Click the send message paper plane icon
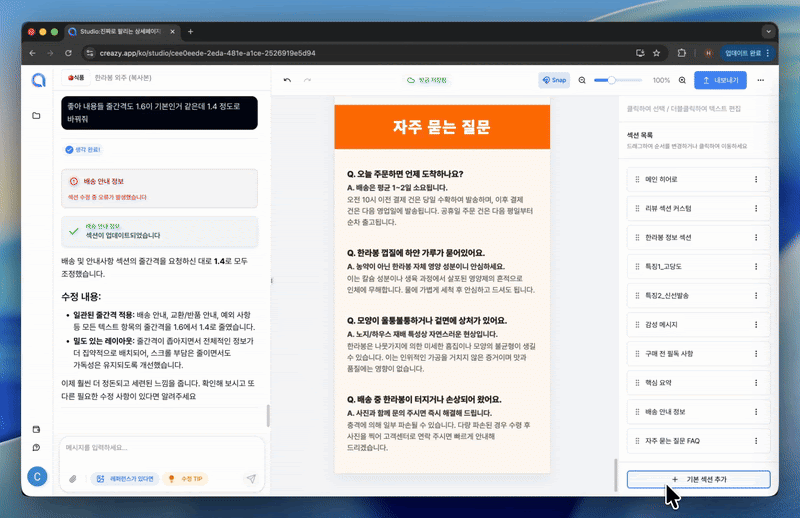This screenshot has width=800, height=518. [251, 479]
